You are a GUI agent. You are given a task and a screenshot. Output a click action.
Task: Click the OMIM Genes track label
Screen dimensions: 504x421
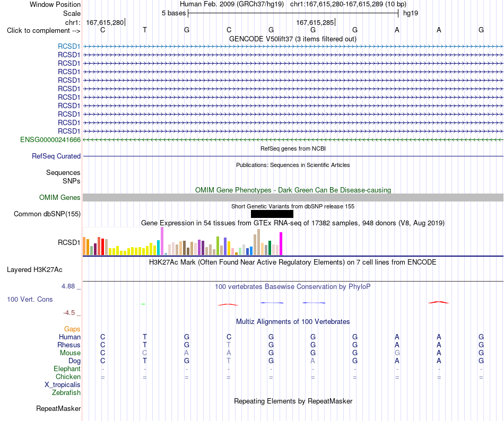pyautogui.click(x=59, y=197)
